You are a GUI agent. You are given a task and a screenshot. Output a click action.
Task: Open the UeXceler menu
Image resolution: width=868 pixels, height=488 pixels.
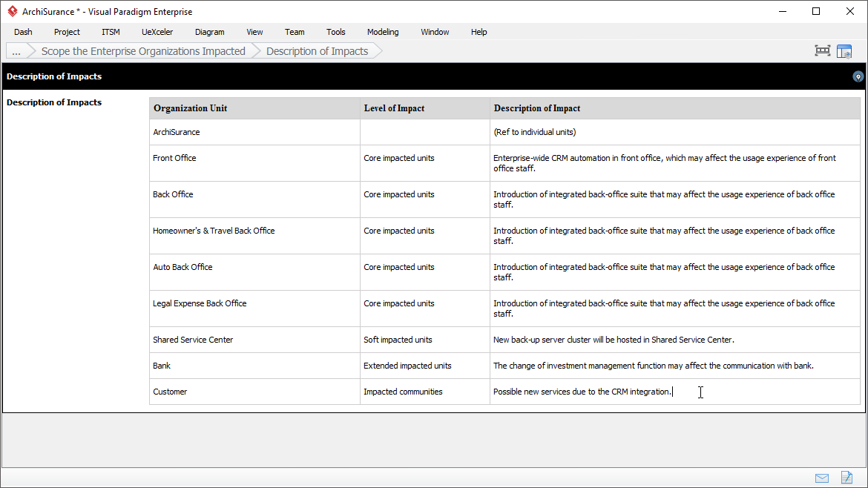[157, 32]
